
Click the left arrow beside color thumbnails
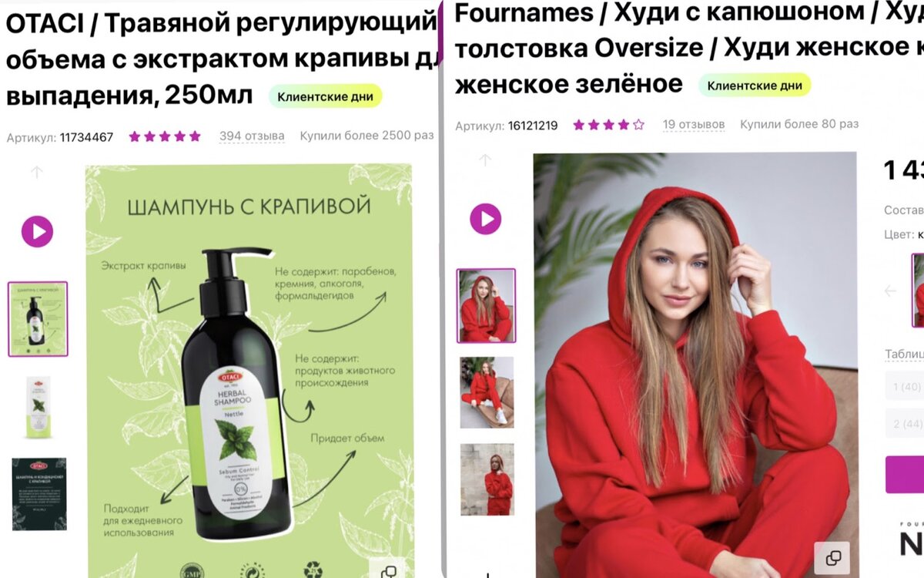891,291
